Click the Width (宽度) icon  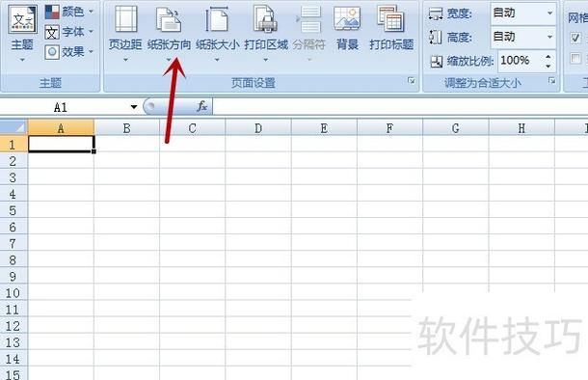coord(436,14)
